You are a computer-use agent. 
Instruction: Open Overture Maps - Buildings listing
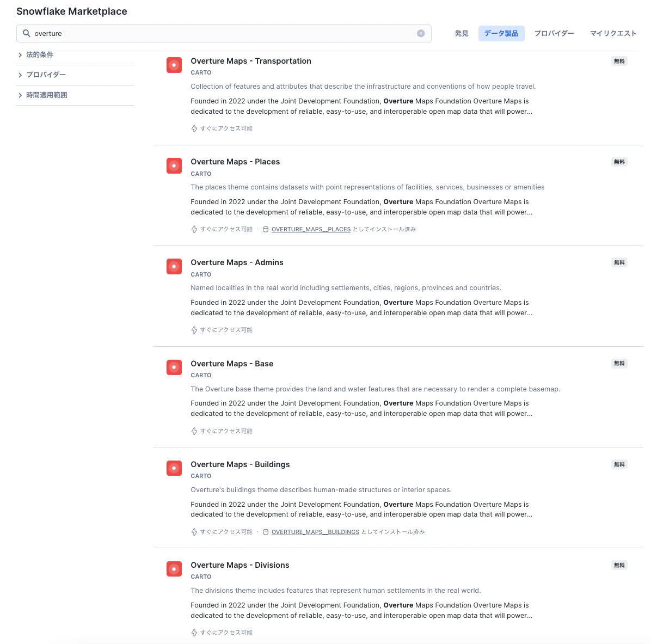[240, 464]
